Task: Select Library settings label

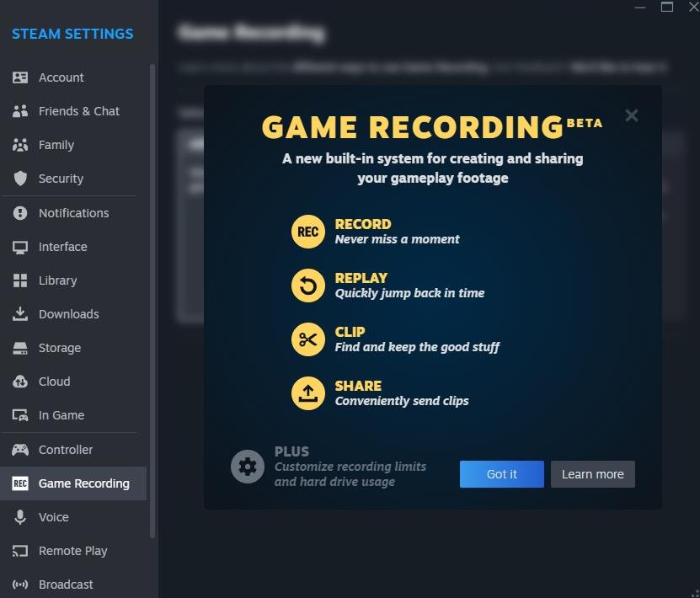Action: point(57,280)
